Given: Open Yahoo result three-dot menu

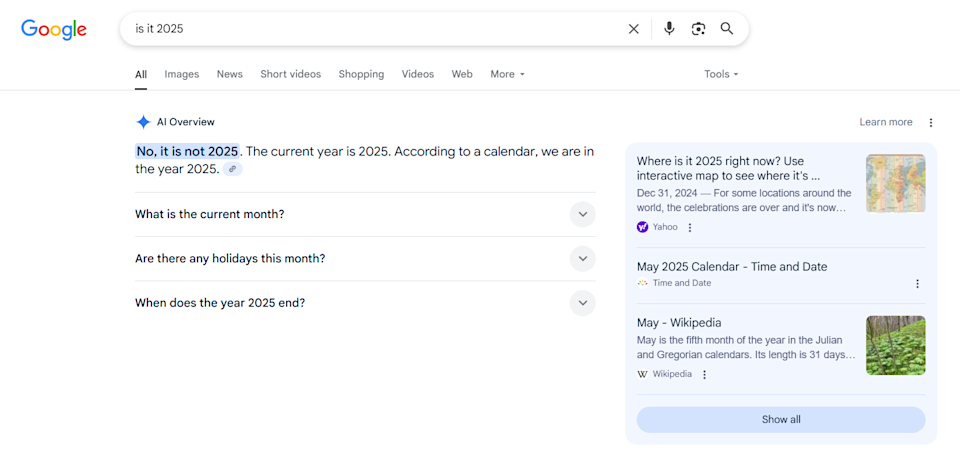Looking at the screenshot, I should coord(690,227).
